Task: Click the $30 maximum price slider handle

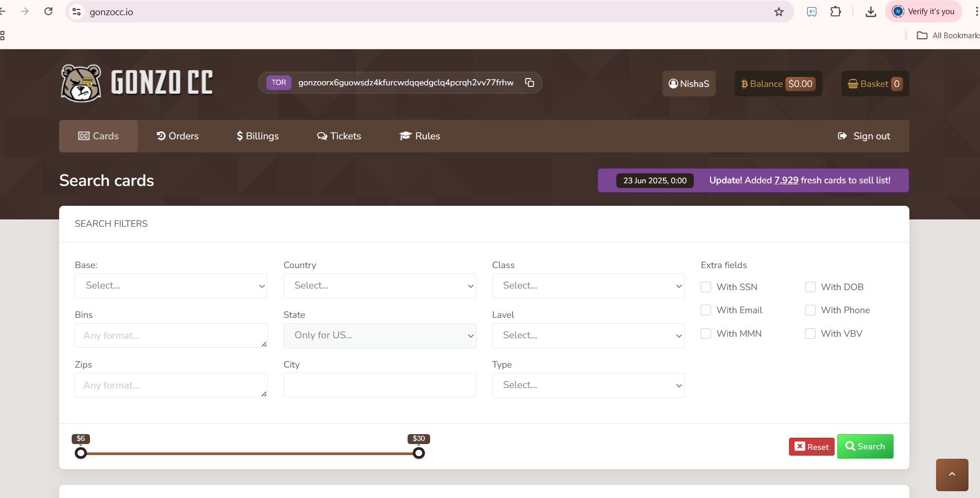Action: [419, 453]
